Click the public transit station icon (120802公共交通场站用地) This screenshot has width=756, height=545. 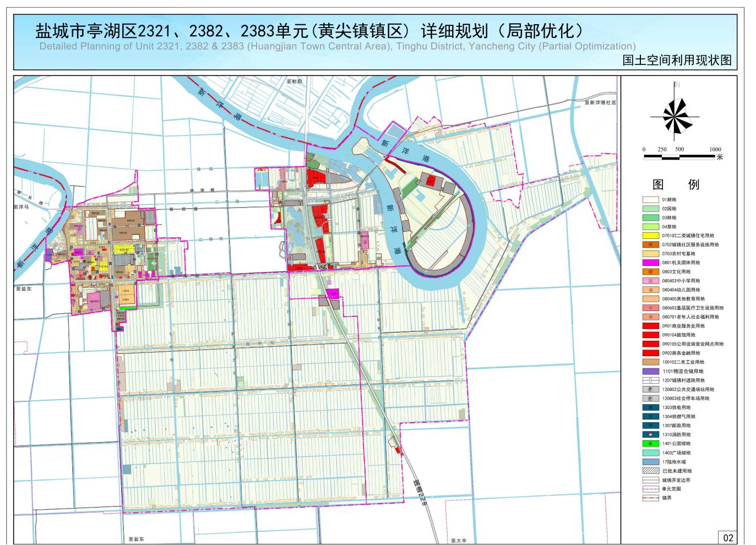tap(650, 389)
